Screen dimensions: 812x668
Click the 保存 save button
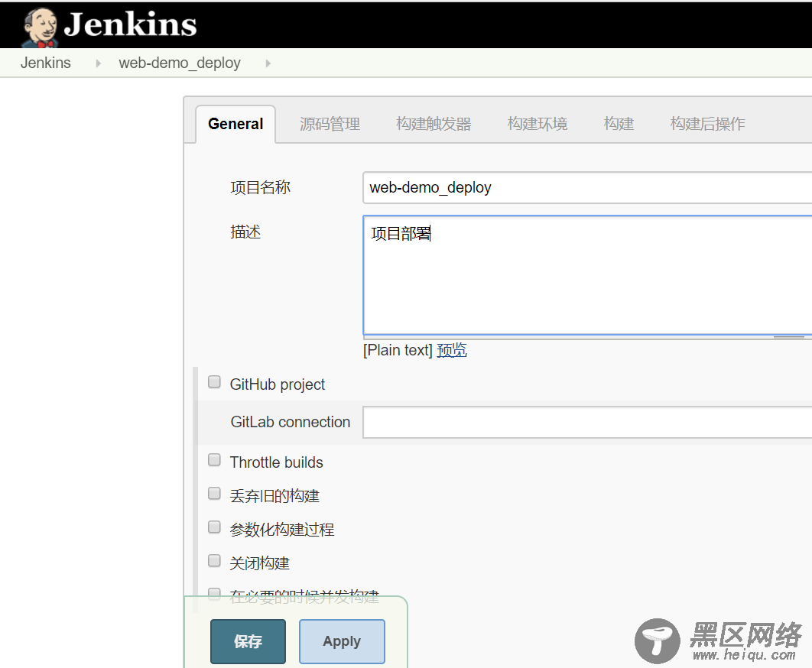(x=248, y=641)
